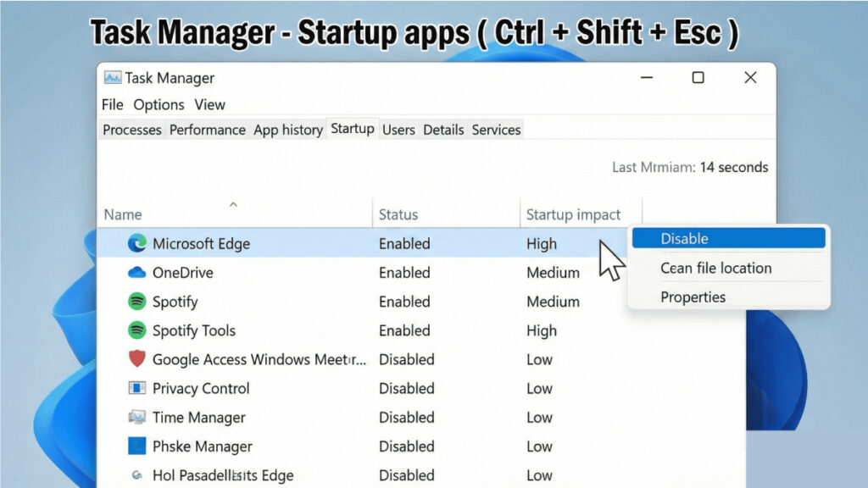The width and height of the screenshot is (868, 488).
Task: Sort by the Name column header
Action: click(123, 215)
